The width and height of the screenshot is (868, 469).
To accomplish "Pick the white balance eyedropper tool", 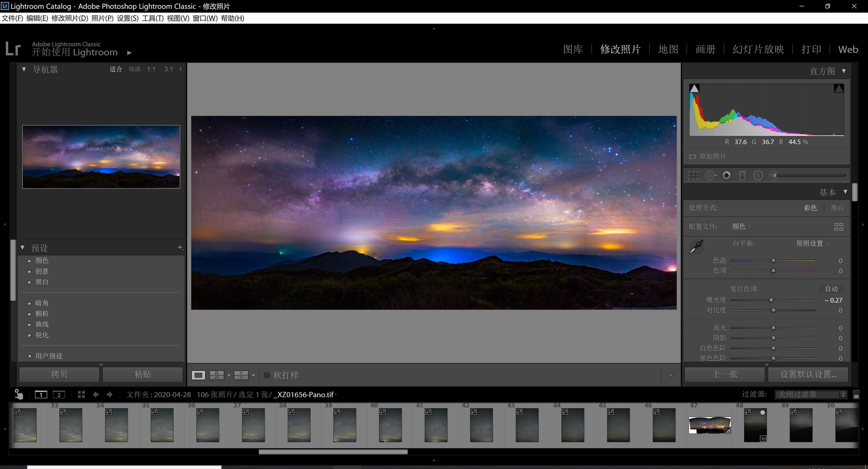I will click(x=696, y=247).
